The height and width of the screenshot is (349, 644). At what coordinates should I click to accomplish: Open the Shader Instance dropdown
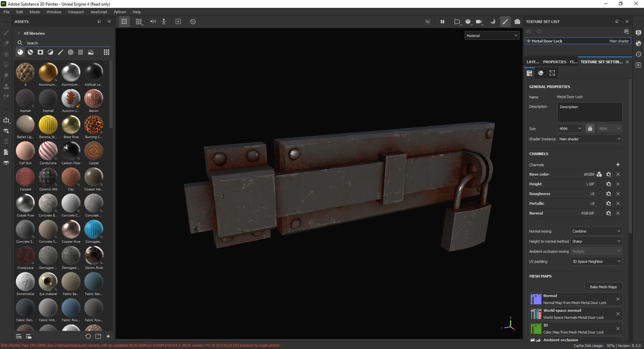pos(590,139)
